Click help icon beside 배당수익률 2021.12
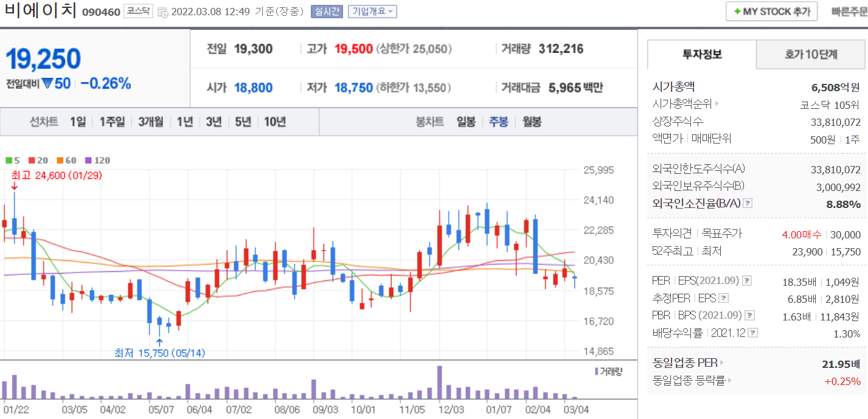 (754, 333)
